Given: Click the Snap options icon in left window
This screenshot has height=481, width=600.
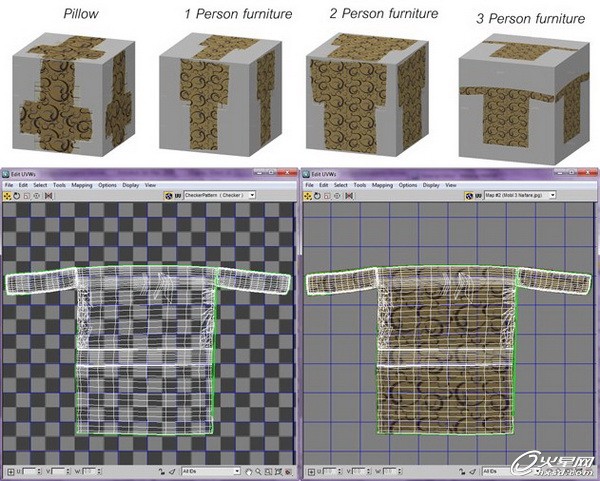Looking at the screenshot, I should [288, 472].
